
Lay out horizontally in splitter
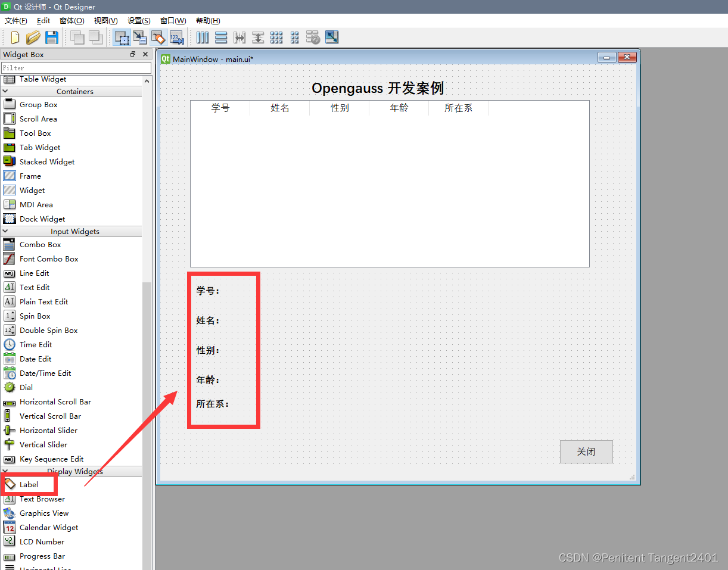(239, 38)
